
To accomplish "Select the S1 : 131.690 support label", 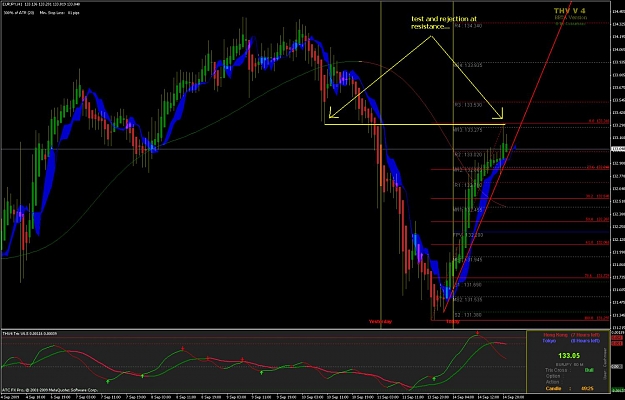I will (468, 285).
